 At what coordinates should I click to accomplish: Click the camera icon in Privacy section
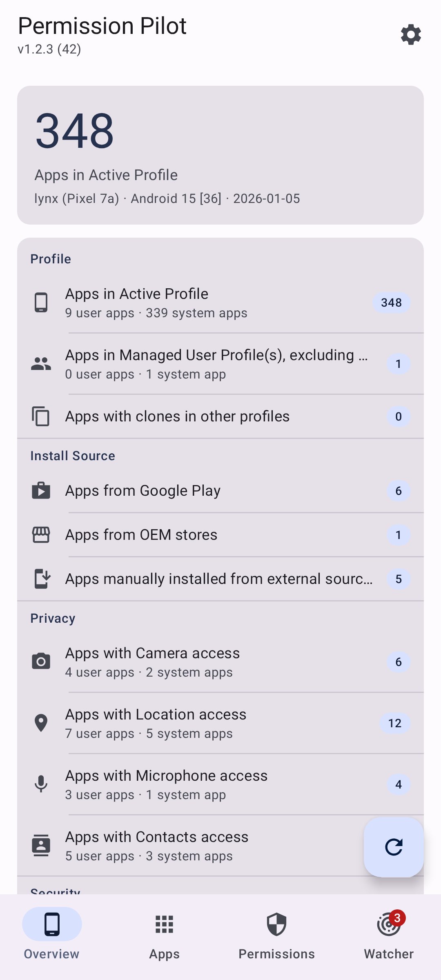tap(41, 661)
